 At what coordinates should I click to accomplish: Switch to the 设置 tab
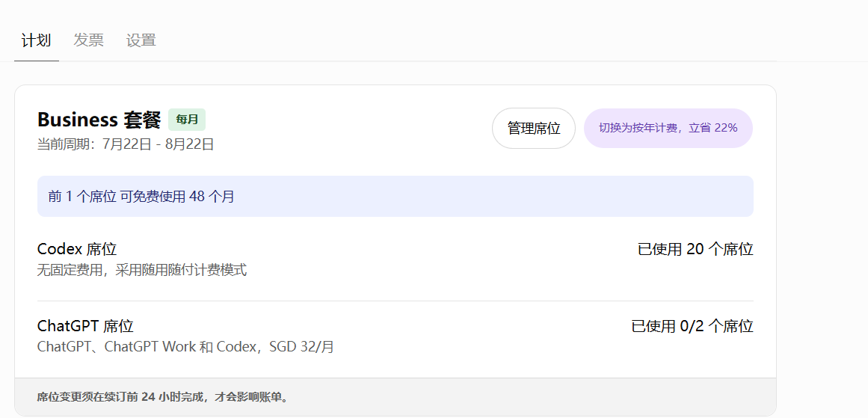tap(141, 40)
